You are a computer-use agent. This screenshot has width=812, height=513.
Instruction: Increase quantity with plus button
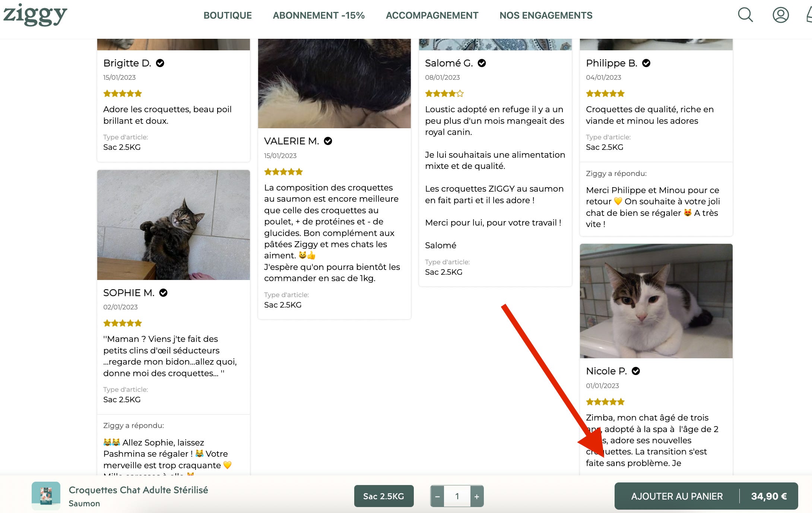tap(477, 496)
